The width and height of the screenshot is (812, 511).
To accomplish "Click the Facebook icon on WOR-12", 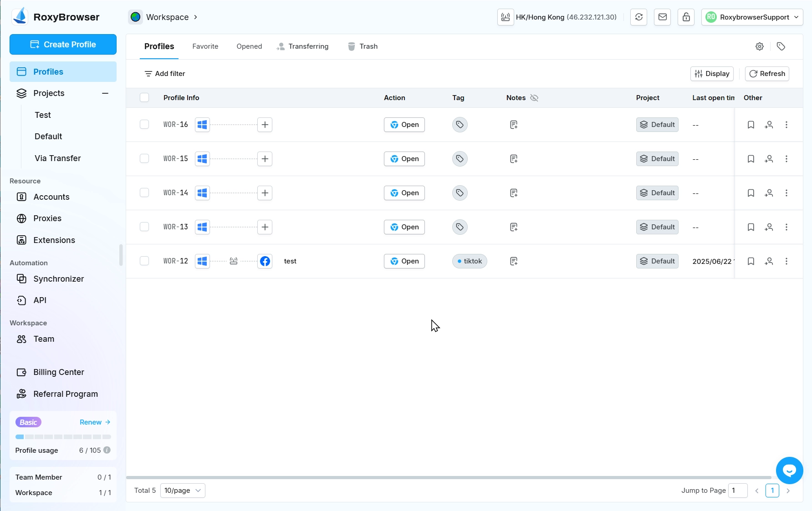I will pyautogui.click(x=265, y=261).
